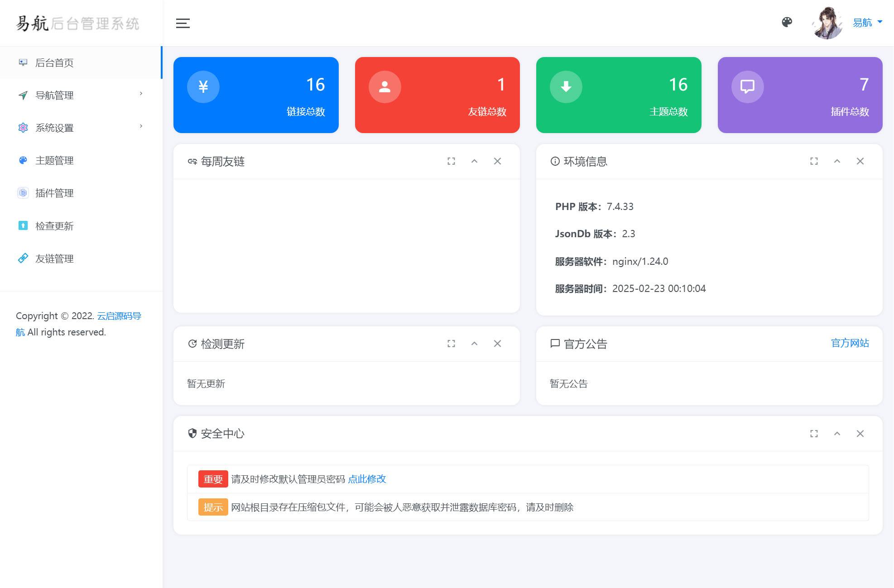Click the 官方网站 link

pyautogui.click(x=850, y=343)
